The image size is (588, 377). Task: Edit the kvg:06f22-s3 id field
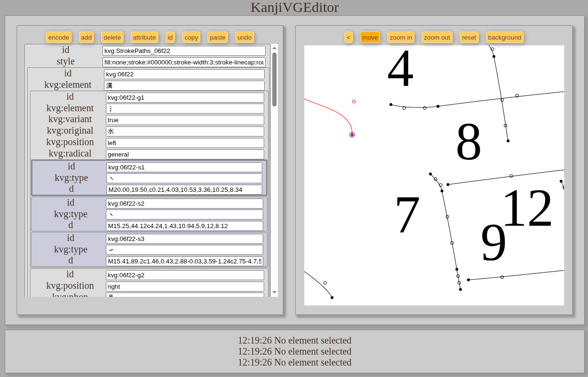coord(185,239)
